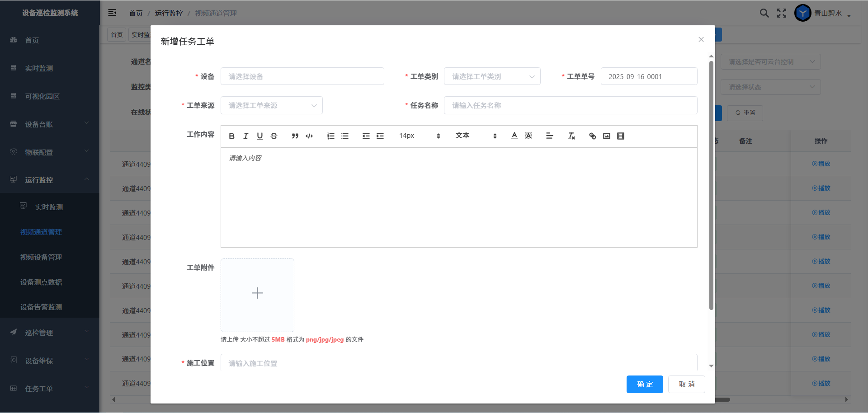Cancel the new work order dialog
The width and height of the screenshot is (868, 413).
click(x=686, y=384)
